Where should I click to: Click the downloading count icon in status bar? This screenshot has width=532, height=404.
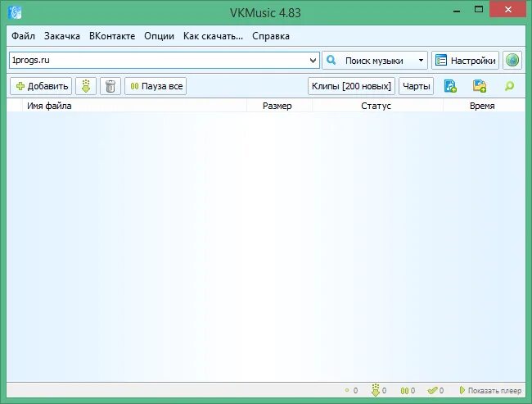pyautogui.click(x=375, y=390)
